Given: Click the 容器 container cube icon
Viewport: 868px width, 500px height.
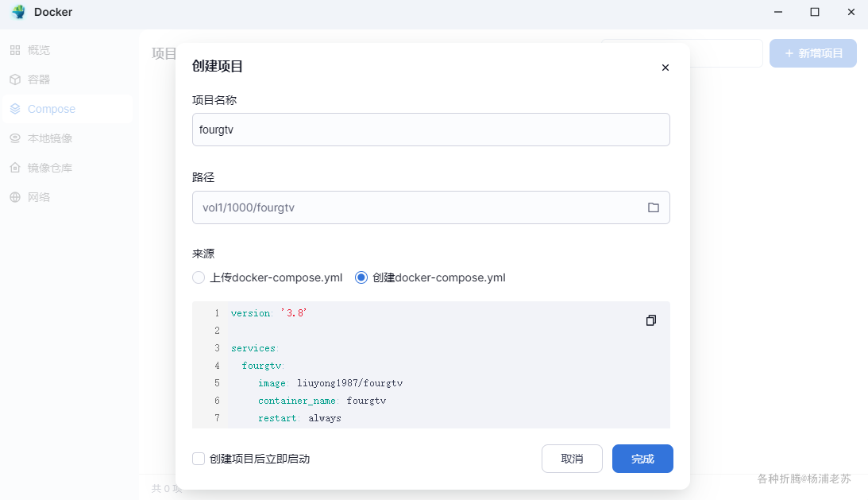Looking at the screenshot, I should 15,79.
